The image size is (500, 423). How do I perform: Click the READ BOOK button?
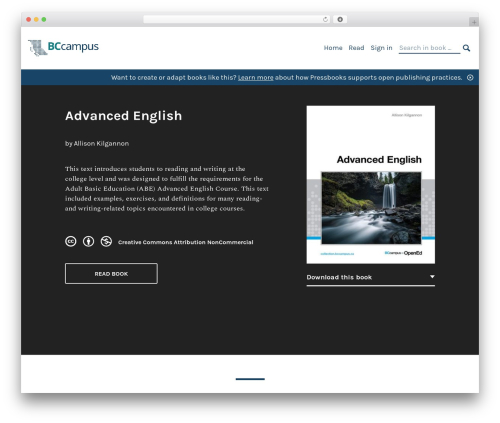[111, 274]
